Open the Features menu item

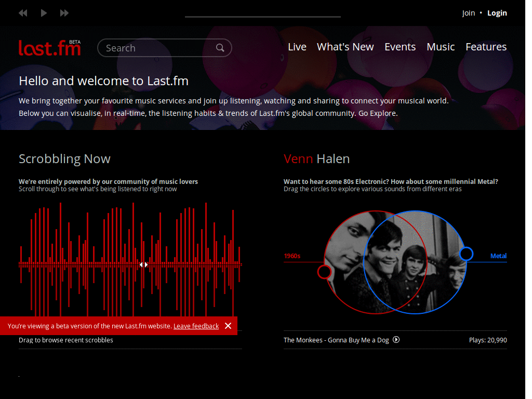(486, 47)
